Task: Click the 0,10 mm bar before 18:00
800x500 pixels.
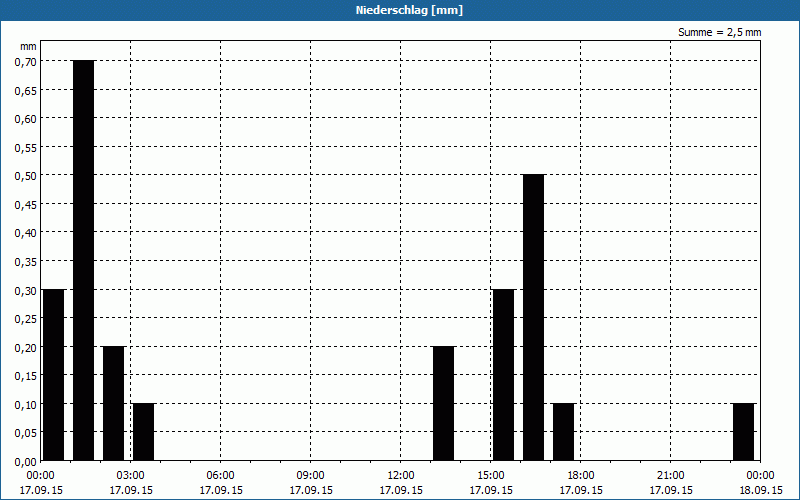Action: (x=563, y=432)
